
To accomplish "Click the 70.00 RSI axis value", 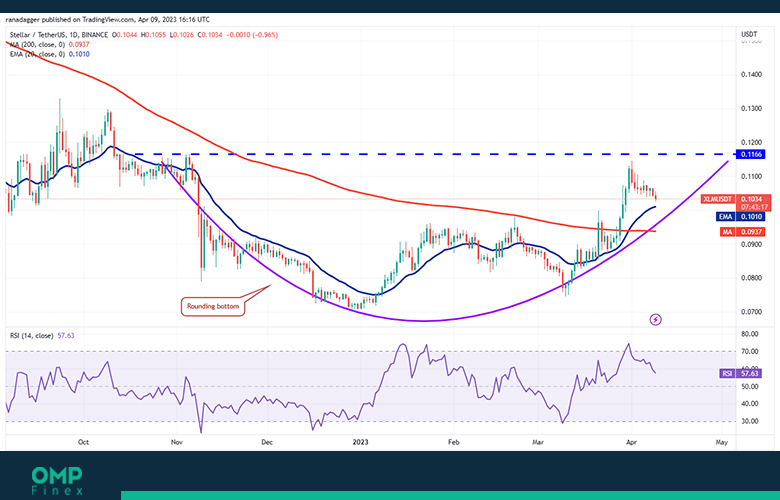I will click(x=750, y=351).
